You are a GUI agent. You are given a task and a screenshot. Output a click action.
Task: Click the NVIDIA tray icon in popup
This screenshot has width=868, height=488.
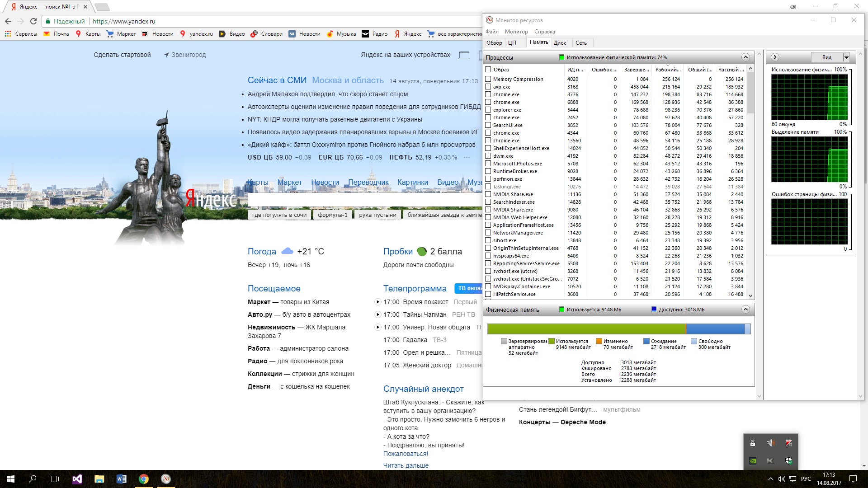(753, 461)
